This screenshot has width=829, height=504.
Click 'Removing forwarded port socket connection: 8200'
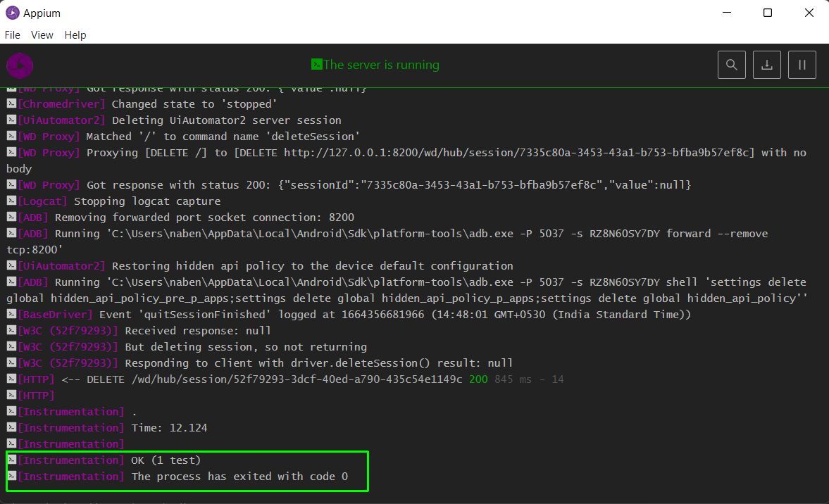(204, 218)
